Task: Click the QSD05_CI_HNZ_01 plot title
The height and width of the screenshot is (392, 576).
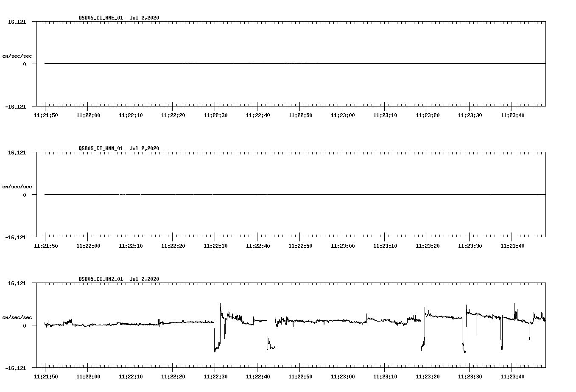Action: (x=119, y=279)
